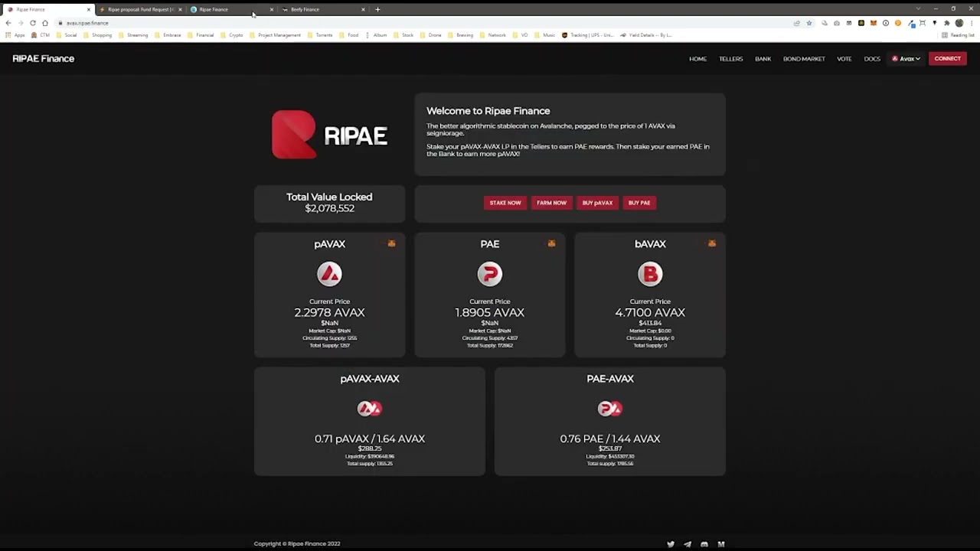The image size is (980, 551).
Task: Open the Shopping bookmarks folder
Action: 97,35
